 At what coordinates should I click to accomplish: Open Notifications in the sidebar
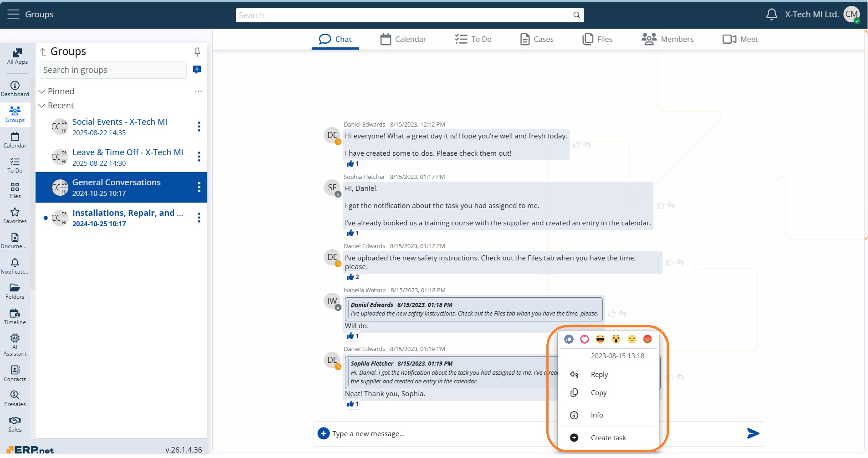coord(15,266)
